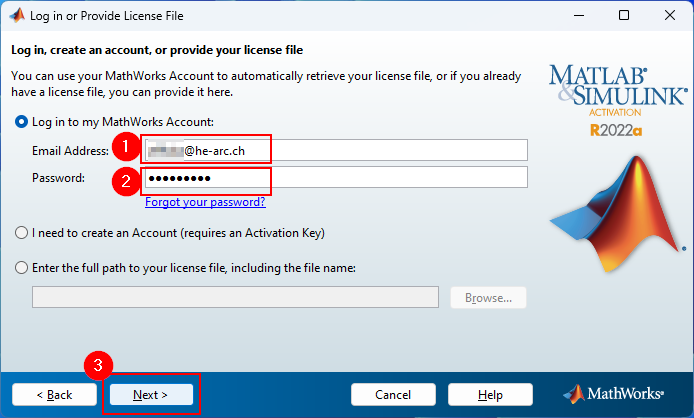Focus the Password field

[x=336, y=178]
